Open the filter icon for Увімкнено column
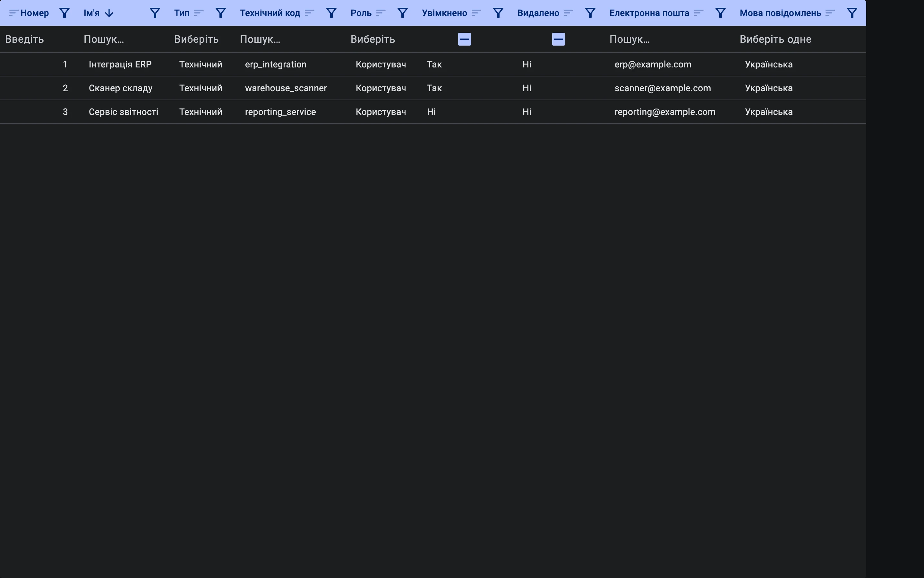The width and height of the screenshot is (924, 578). 498,13
